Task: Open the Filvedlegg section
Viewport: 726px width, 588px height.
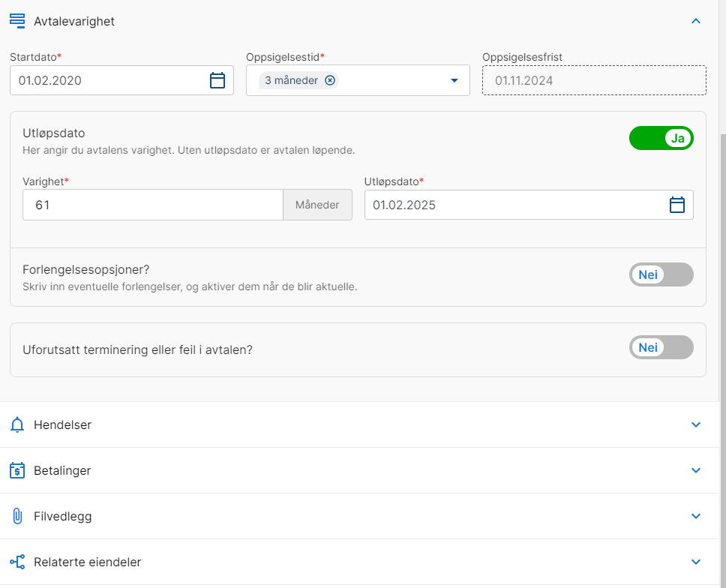Action: coord(359,516)
